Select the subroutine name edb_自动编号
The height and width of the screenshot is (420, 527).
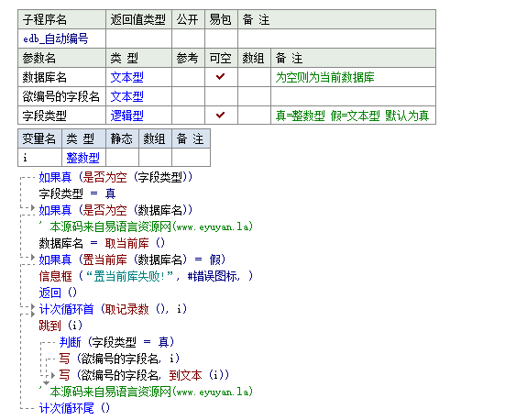[x=56, y=39]
